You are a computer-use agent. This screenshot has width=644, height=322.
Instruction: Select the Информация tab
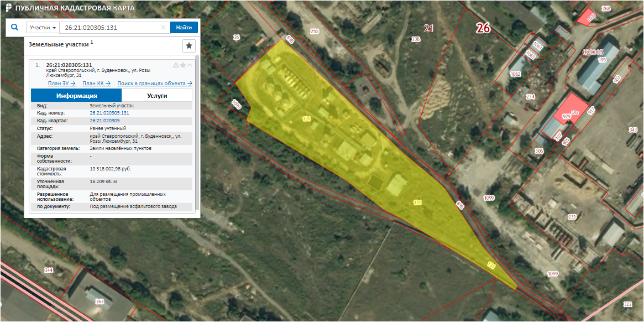point(76,95)
